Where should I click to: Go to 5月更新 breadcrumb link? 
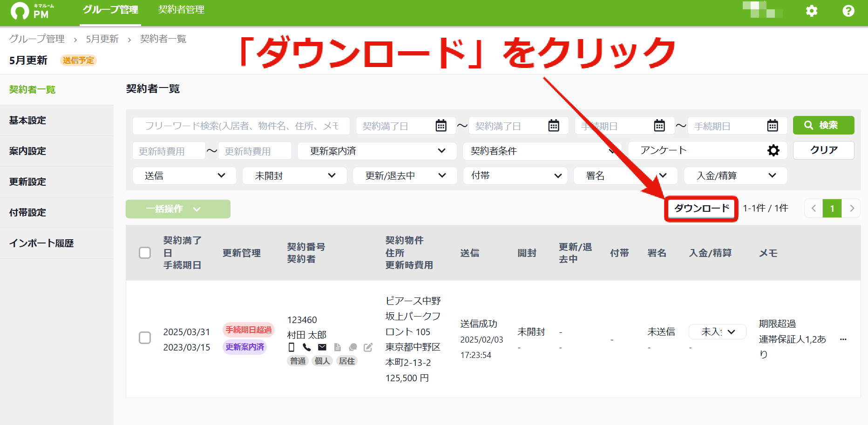tap(102, 39)
